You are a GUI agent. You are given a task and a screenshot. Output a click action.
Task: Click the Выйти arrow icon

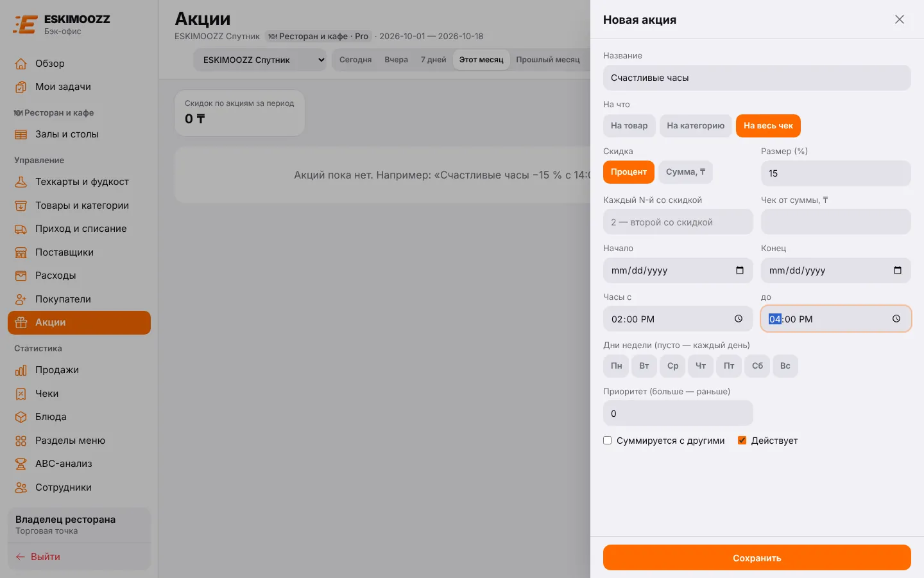[21, 557]
